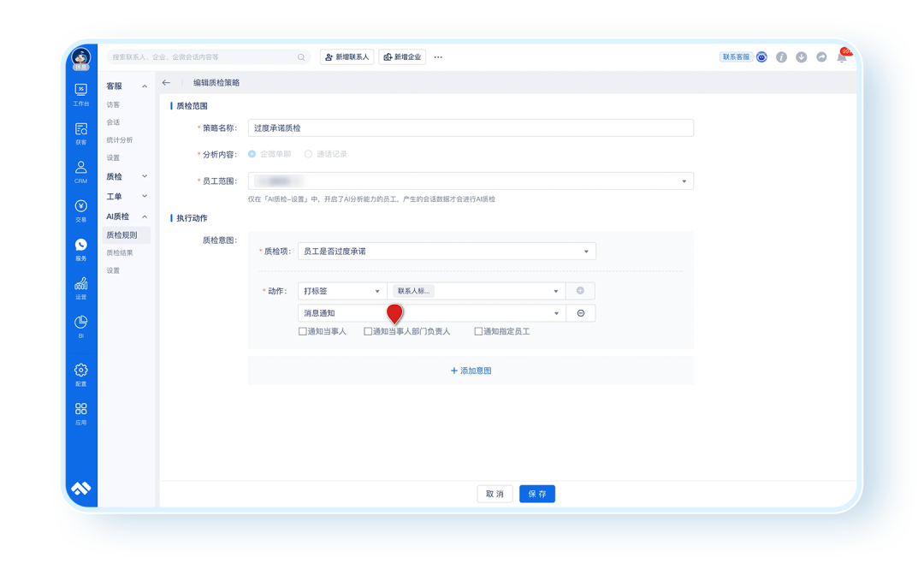Open the 运营 operations sidebar icon

tap(80, 288)
